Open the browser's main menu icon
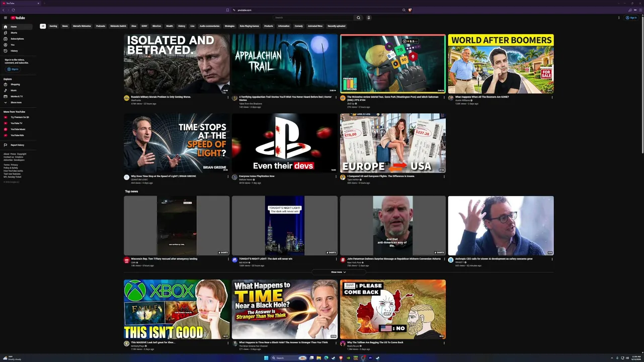The image size is (644, 362). click(x=640, y=10)
